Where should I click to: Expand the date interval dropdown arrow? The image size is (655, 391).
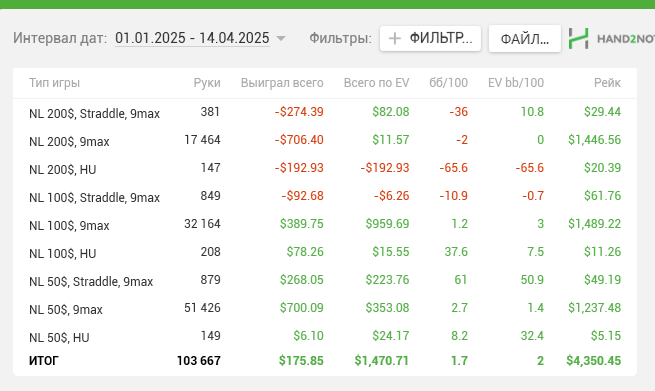[281, 38]
